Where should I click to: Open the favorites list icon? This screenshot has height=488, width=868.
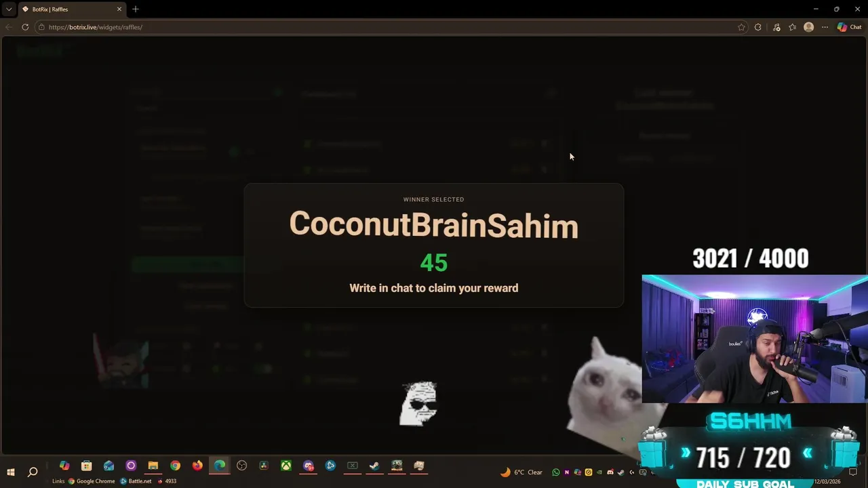point(792,27)
